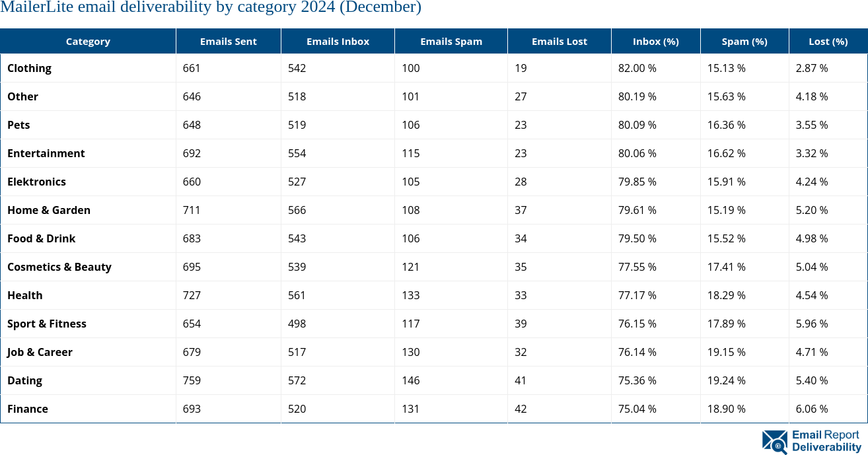Screen dimensions: 868x455
Task: Click the 75.04 % inbox value for Finance
Action: (x=637, y=409)
